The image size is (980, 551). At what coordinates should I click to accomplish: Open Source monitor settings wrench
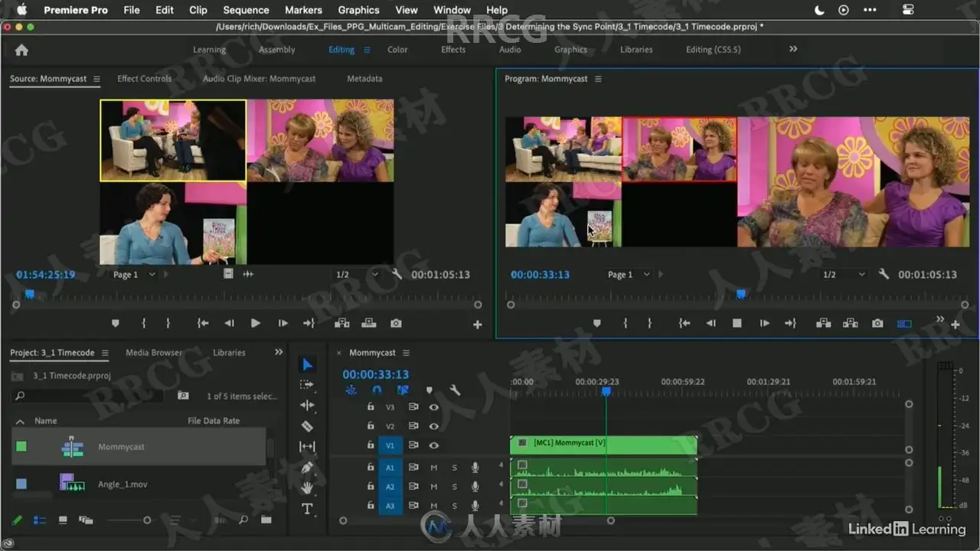pos(397,274)
